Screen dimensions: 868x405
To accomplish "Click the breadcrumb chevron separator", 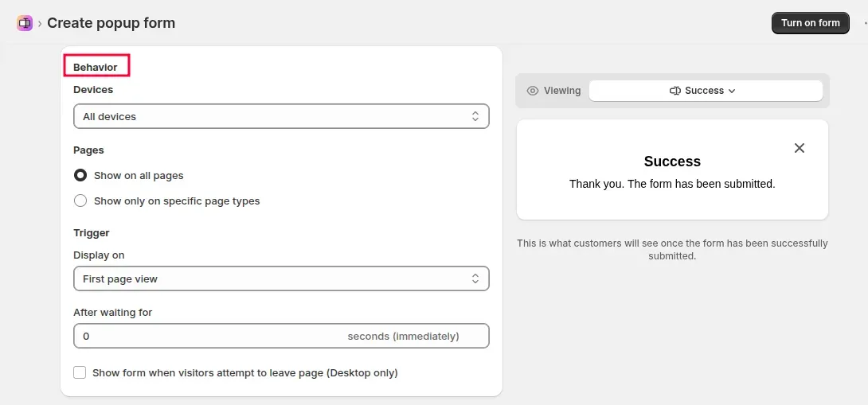I will [40, 24].
